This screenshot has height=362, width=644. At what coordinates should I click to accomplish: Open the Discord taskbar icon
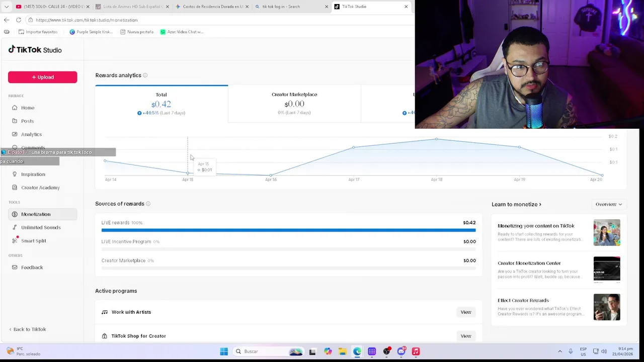click(x=401, y=351)
